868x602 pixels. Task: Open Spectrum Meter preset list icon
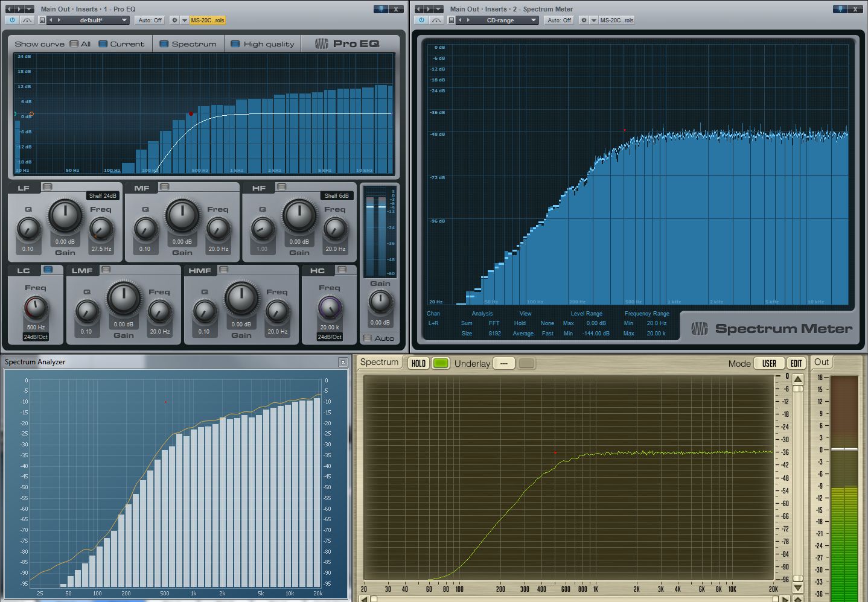[x=452, y=20]
